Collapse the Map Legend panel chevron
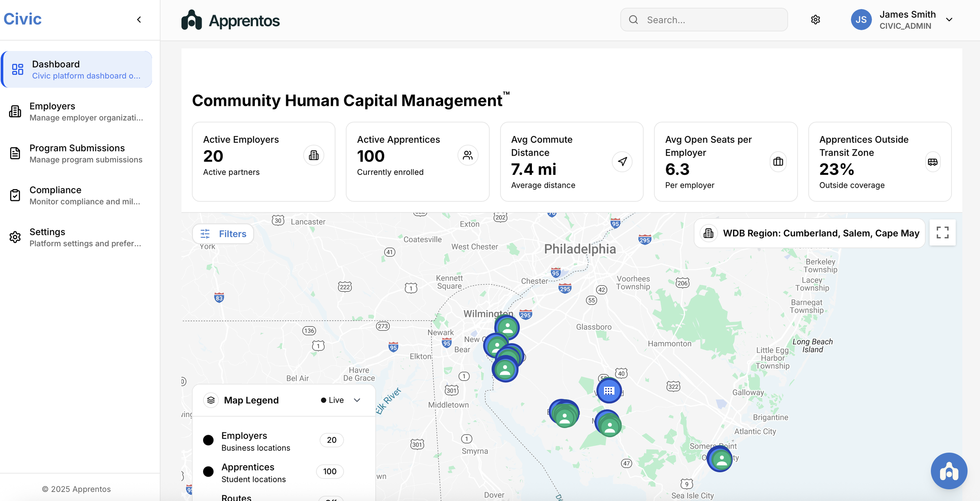 pyautogui.click(x=357, y=400)
